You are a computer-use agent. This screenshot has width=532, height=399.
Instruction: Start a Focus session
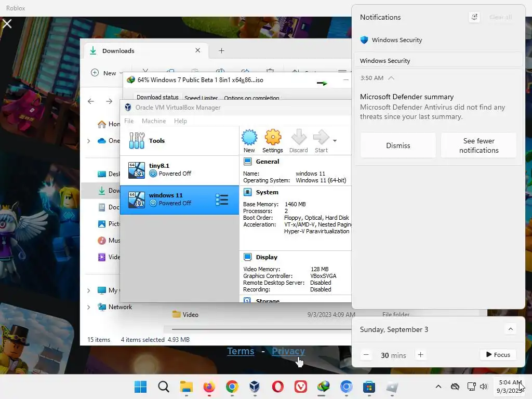coord(498,355)
